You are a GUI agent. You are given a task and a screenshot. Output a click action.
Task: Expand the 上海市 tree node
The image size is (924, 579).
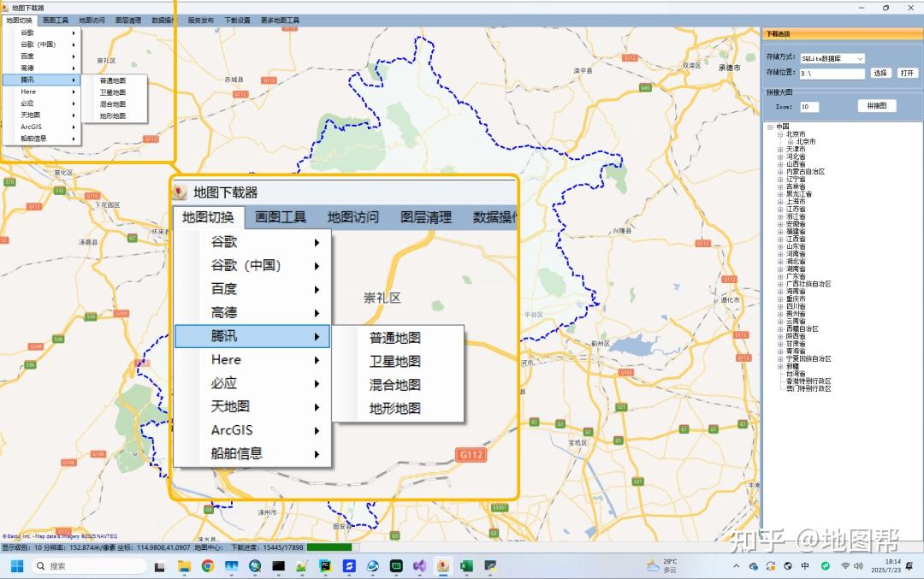pyautogui.click(x=780, y=202)
